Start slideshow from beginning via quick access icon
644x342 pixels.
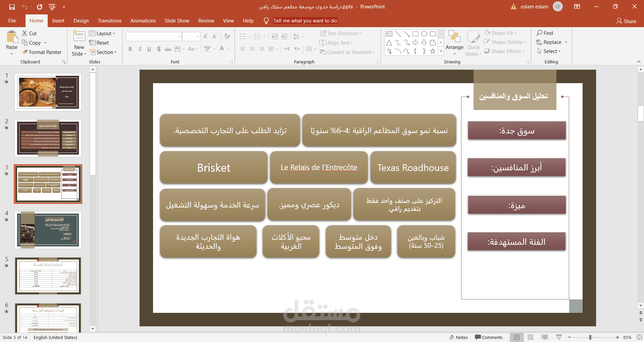click(x=52, y=7)
